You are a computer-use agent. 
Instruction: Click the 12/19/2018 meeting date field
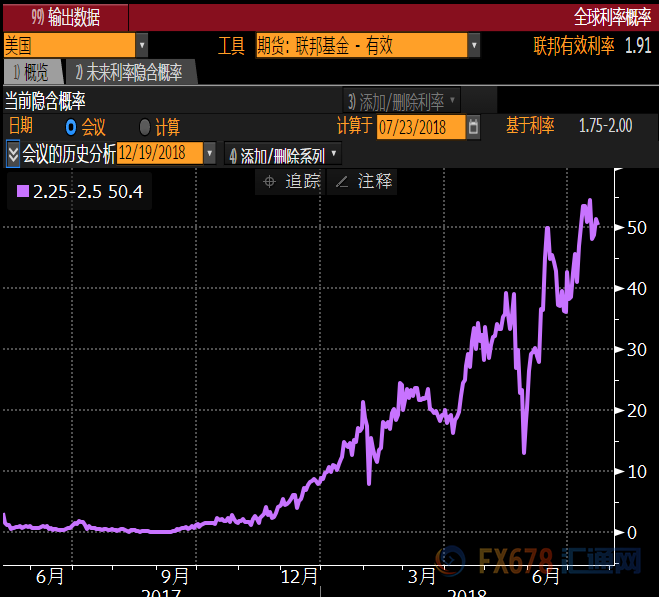(x=158, y=153)
